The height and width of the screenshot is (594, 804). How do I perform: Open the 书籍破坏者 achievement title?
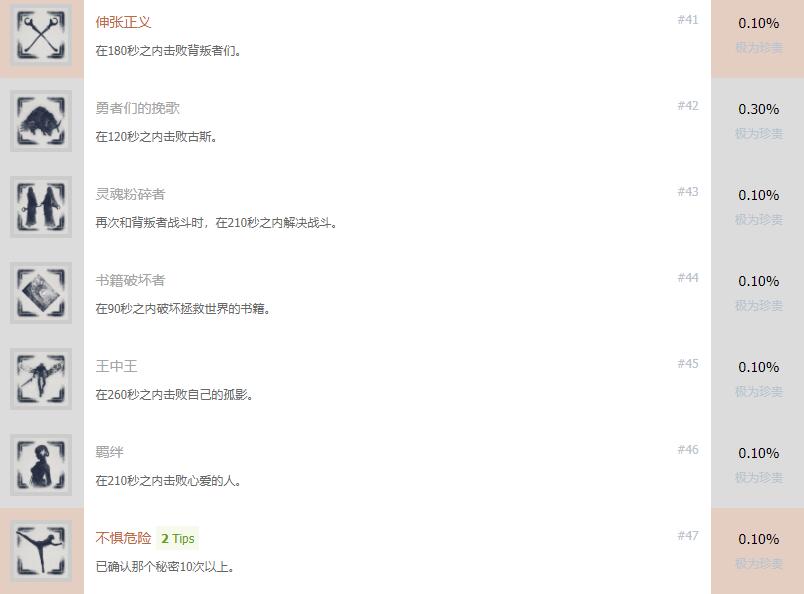coord(130,280)
